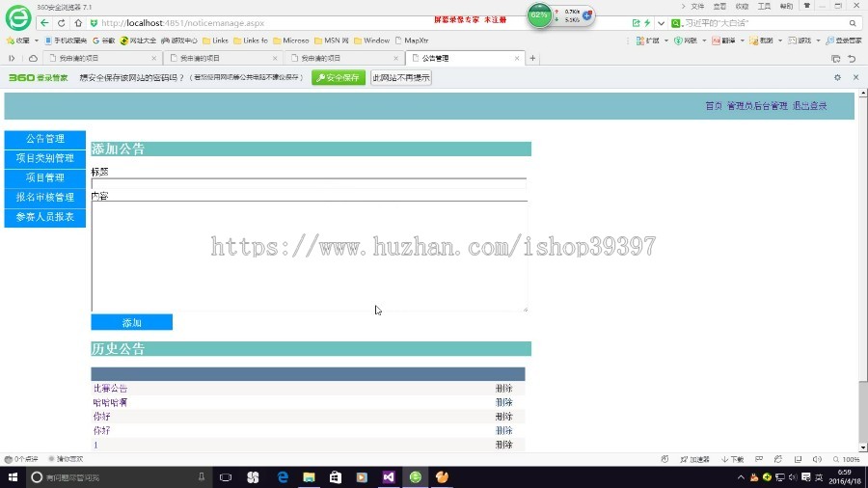Expand the 翻译 translate dropdown arrow

pyautogui.click(x=742, y=41)
